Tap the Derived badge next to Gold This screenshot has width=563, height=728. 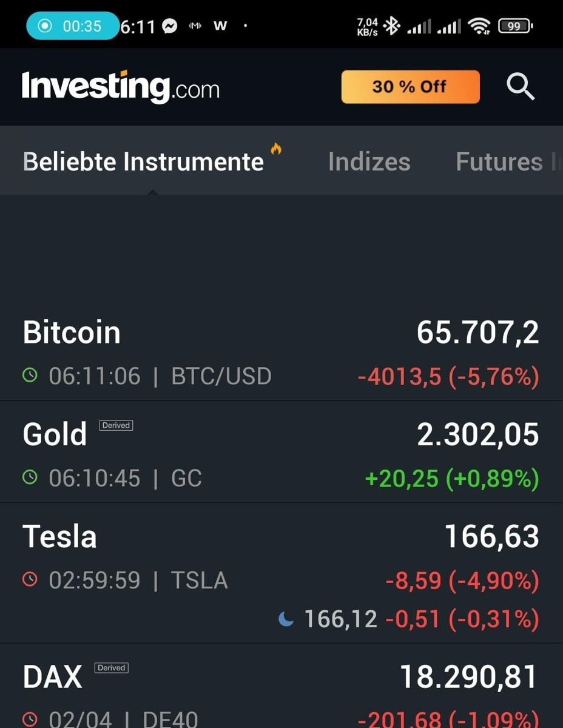pos(116,425)
